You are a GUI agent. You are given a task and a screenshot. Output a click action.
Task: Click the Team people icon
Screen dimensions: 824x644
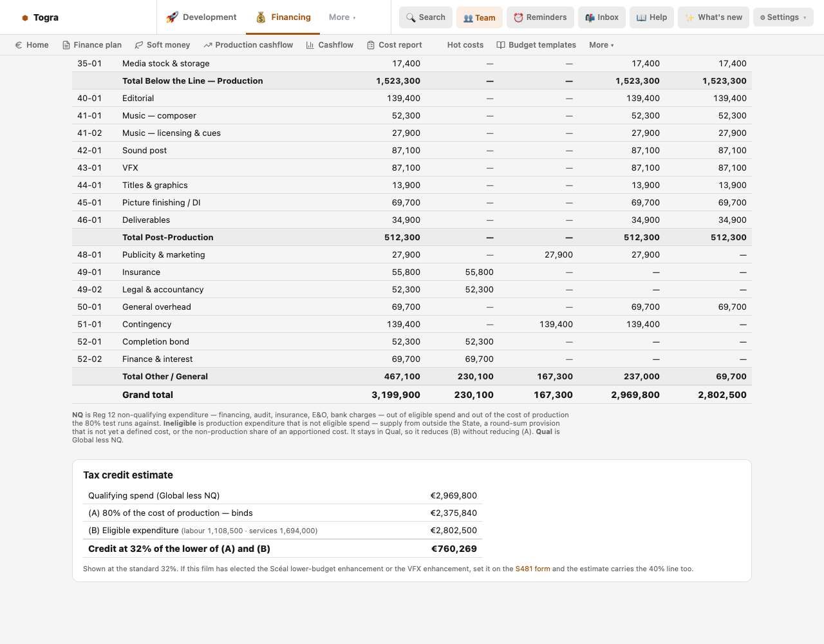[468, 18]
